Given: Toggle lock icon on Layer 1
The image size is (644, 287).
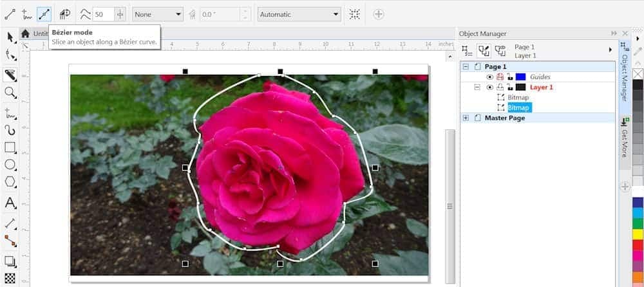Looking at the screenshot, I should pyautogui.click(x=510, y=88).
